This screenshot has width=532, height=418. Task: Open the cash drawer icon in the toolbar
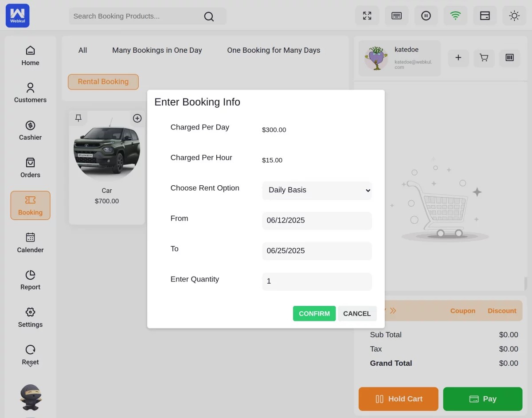(x=485, y=16)
